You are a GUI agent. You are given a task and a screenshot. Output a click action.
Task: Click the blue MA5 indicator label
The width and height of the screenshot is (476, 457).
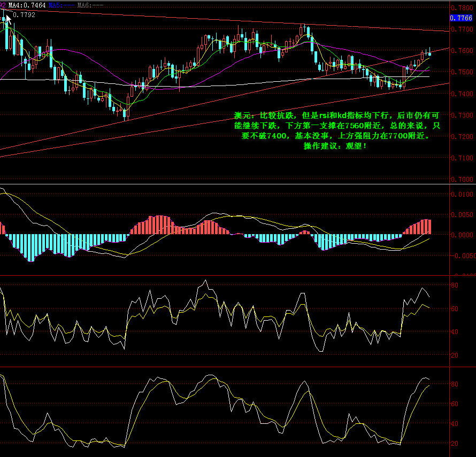pos(62,5)
